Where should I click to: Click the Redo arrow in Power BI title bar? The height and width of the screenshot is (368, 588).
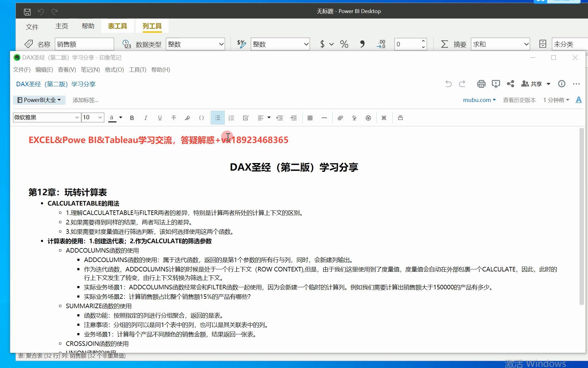[x=55, y=12]
